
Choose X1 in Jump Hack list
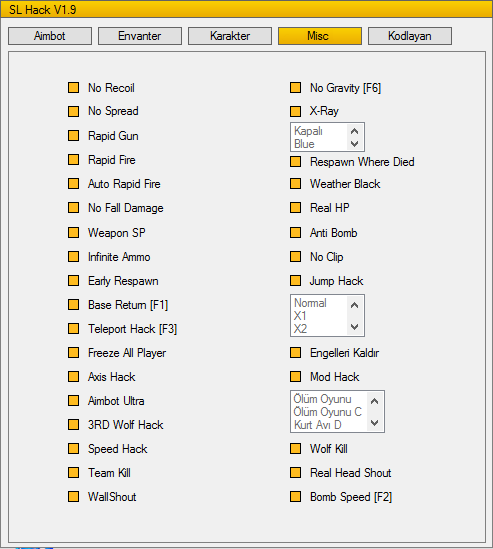pos(300,316)
